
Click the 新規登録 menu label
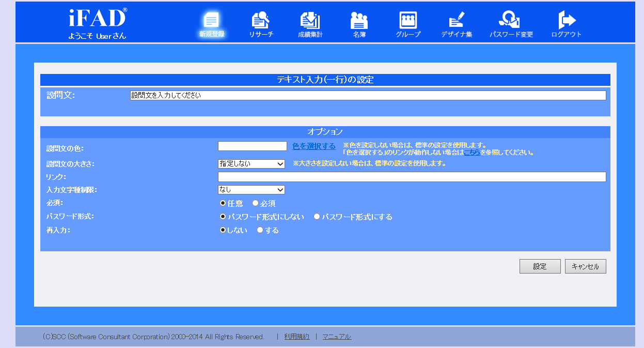pos(212,34)
